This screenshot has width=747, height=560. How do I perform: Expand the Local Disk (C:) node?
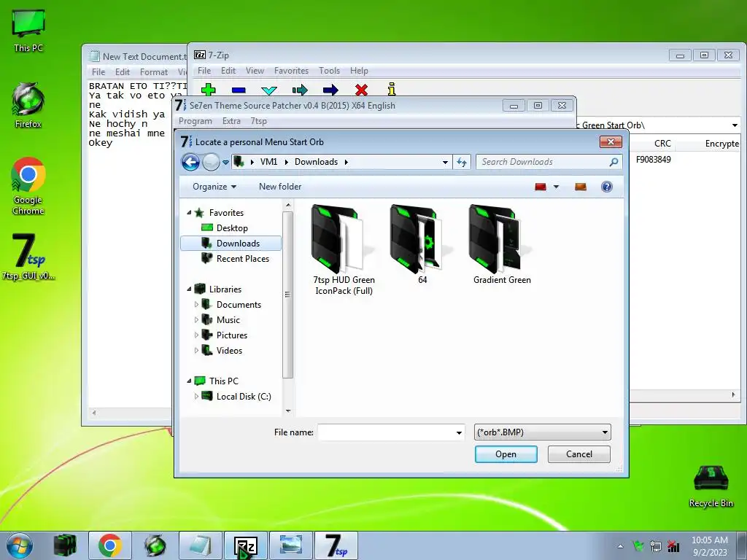pyautogui.click(x=196, y=396)
